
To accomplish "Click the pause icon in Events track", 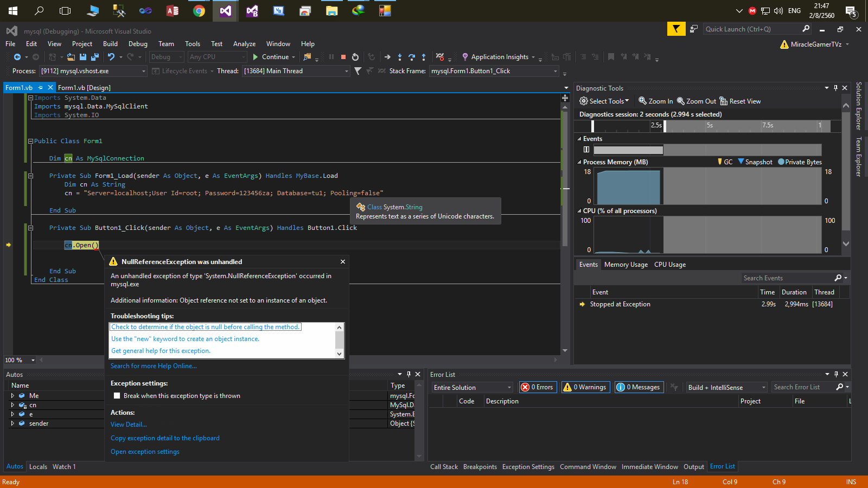I will (586, 150).
